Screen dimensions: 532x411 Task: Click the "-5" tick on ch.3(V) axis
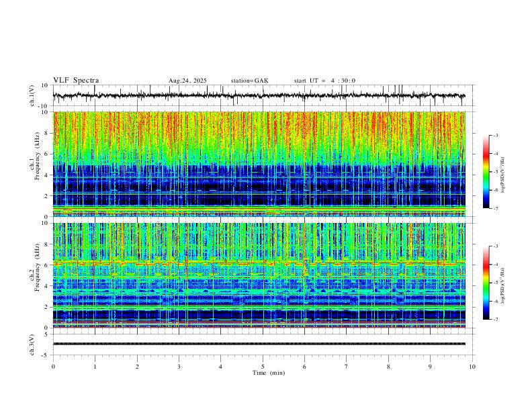tap(46, 355)
